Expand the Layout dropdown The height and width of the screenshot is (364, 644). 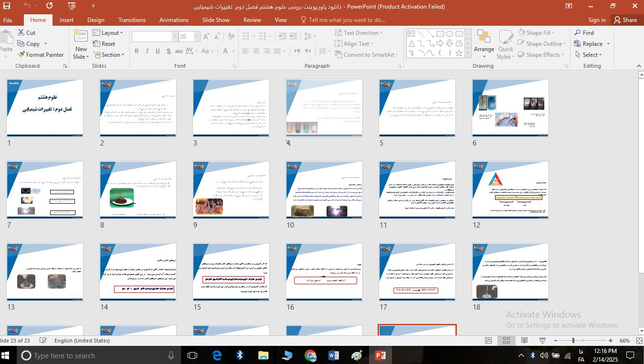[x=108, y=33]
